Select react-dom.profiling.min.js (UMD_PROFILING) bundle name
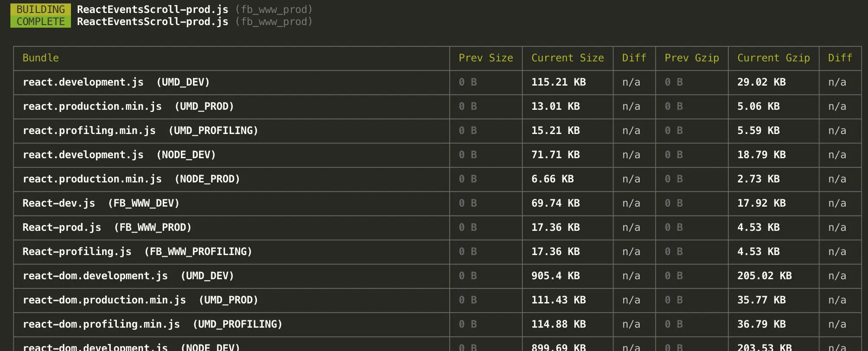Viewport: 868px width, 351px height. tap(152, 324)
